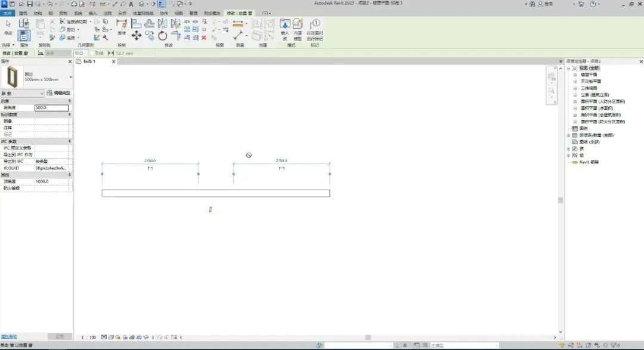Viewport: 644px width, 350px height.
Task: Click the Save icon in quick access toolbar
Action: (x=30, y=4)
